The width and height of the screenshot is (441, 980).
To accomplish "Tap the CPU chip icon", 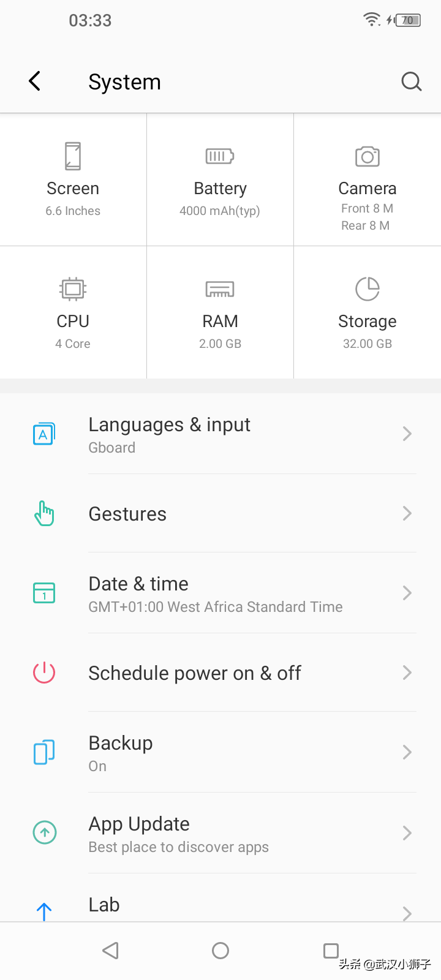I will tap(73, 288).
